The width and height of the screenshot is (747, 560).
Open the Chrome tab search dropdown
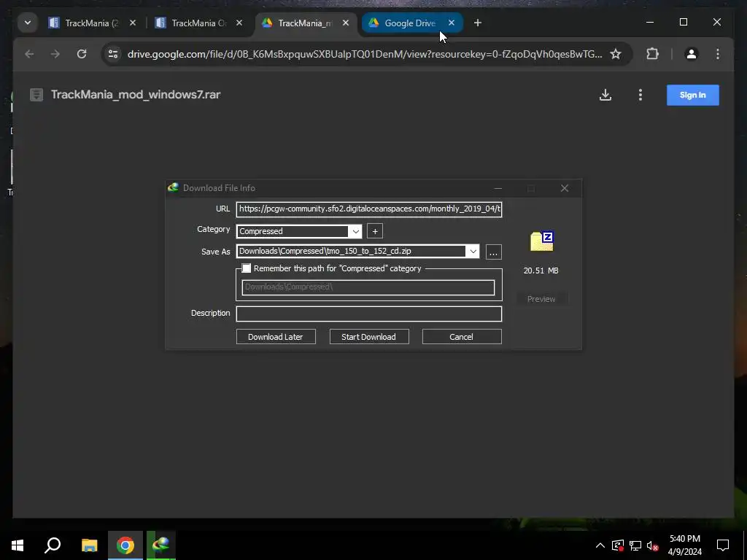[x=28, y=23]
